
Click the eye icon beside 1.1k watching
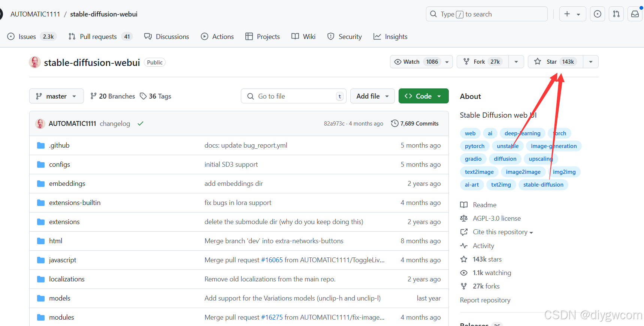[x=464, y=273]
